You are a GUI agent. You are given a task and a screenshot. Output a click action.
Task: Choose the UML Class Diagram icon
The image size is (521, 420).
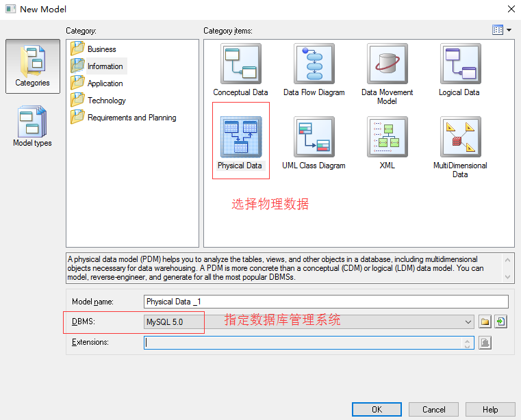pyautogui.click(x=314, y=136)
